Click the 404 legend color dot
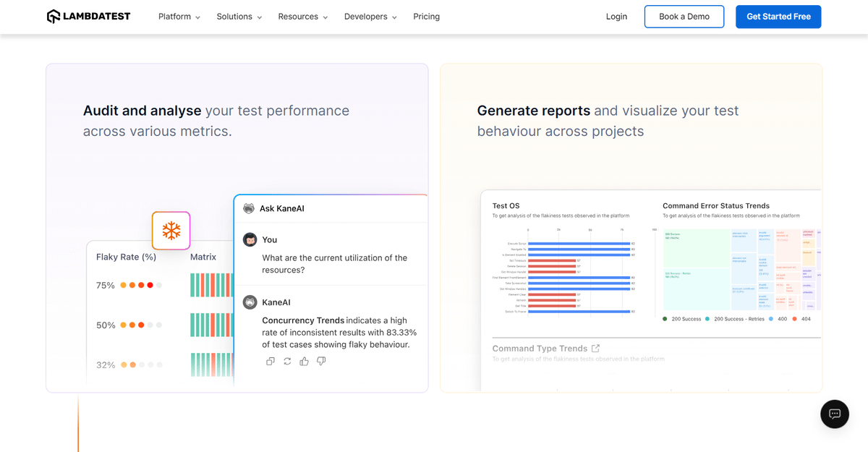 click(794, 319)
